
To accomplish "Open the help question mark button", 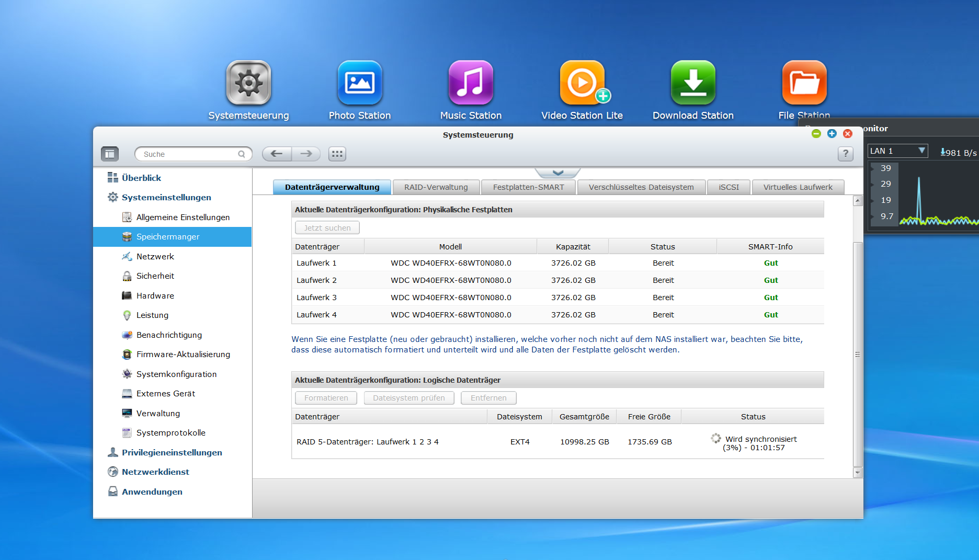I will 846,154.
